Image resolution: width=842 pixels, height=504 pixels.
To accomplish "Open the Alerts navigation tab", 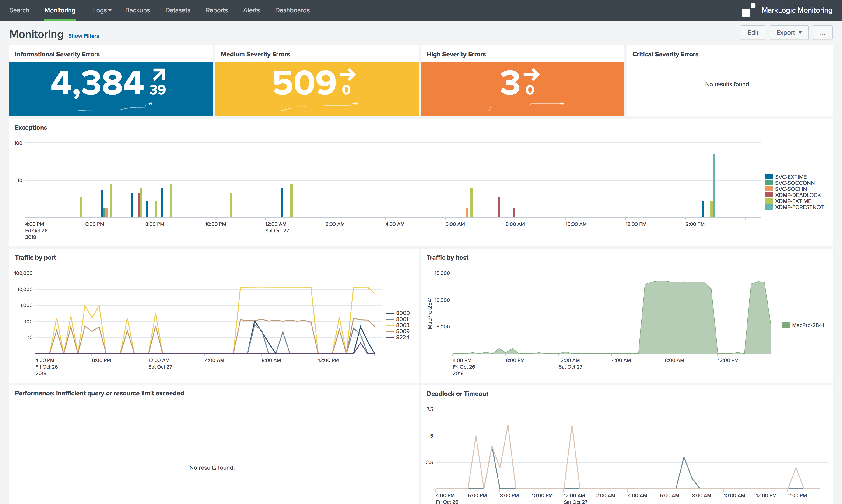I will [x=251, y=10].
